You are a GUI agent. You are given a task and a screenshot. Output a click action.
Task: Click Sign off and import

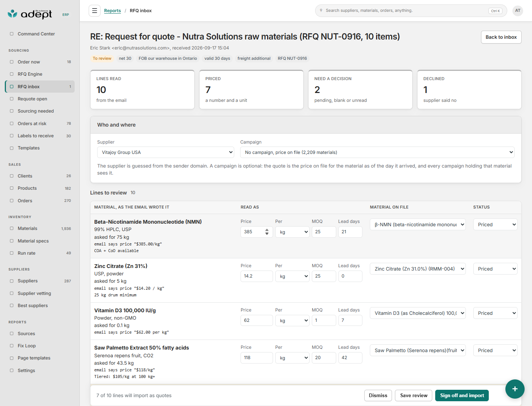(x=462, y=396)
